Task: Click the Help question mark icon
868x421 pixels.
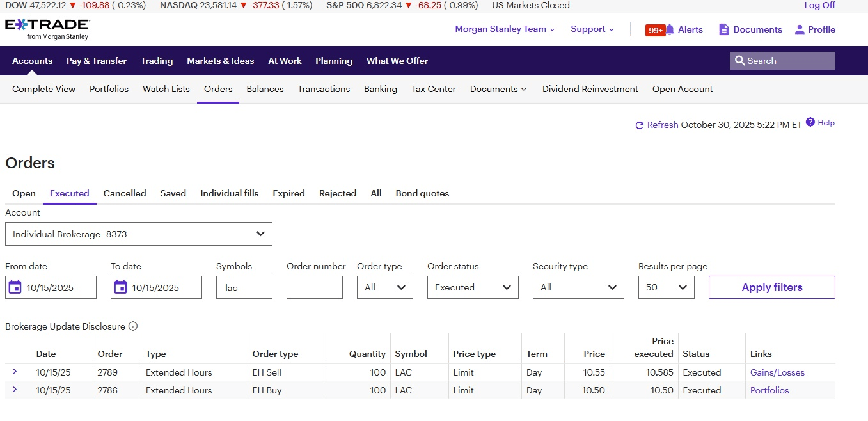Action: tap(810, 122)
